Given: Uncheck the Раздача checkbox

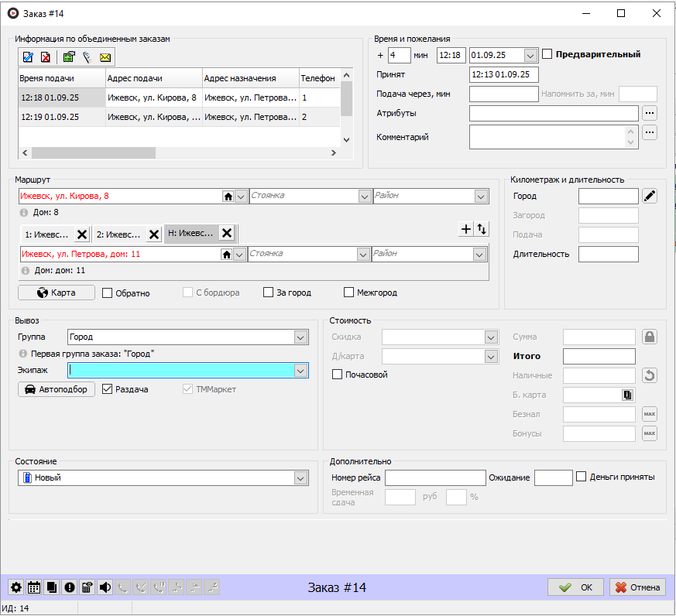Looking at the screenshot, I should tap(108, 389).
